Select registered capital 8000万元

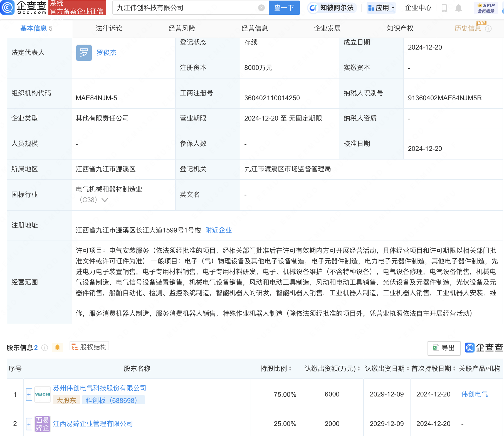(x=258, y=68)
